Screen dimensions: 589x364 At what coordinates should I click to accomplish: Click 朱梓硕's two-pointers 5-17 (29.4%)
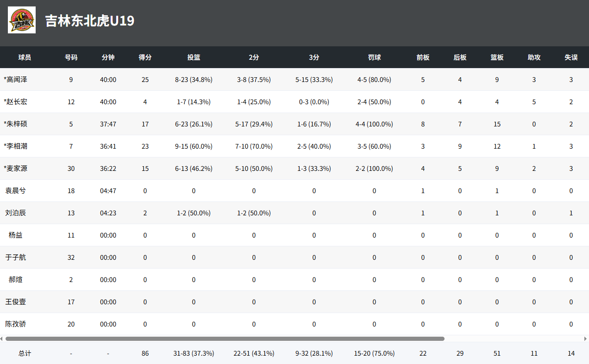[x=254, y=124]
